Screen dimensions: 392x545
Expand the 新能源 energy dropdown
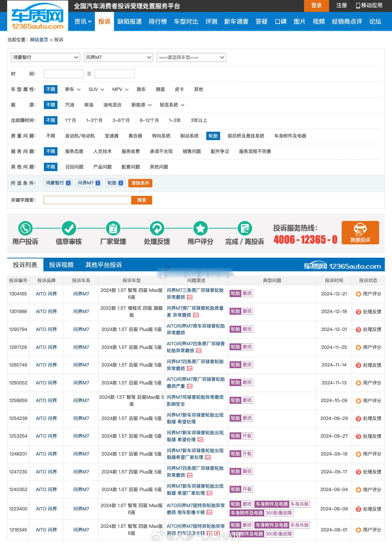[141, 105]
